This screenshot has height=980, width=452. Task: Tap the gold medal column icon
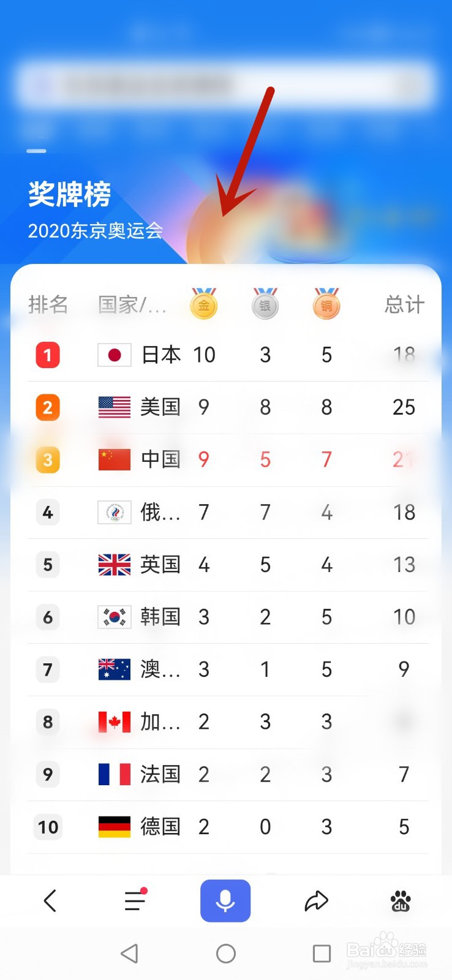(204, 303)
